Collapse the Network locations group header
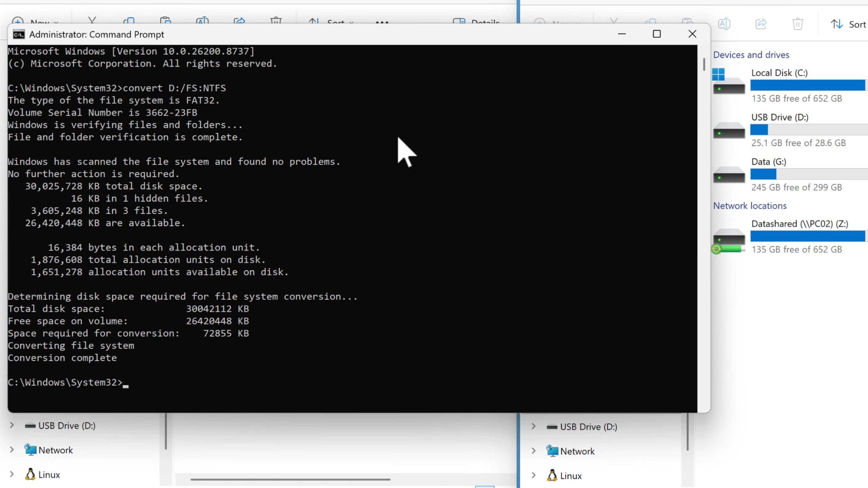The height and width of the screenshot is (488, 868). [750, 206]
